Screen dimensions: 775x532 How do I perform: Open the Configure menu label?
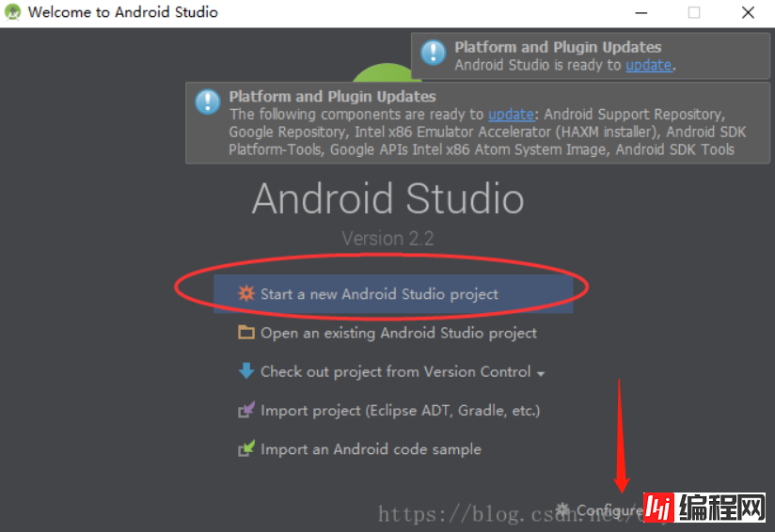[x=608, y=510]
